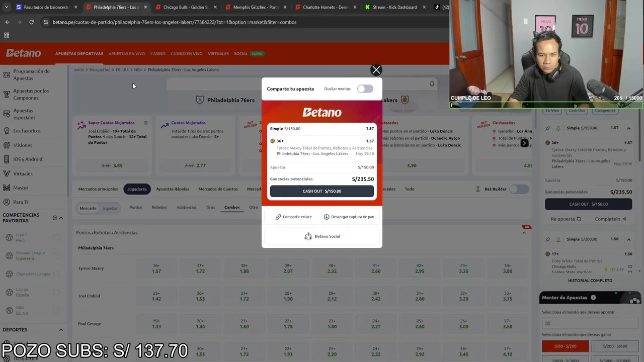
Task: Switch the Mercado/Jugador view selector
Action: pos(99,208)
